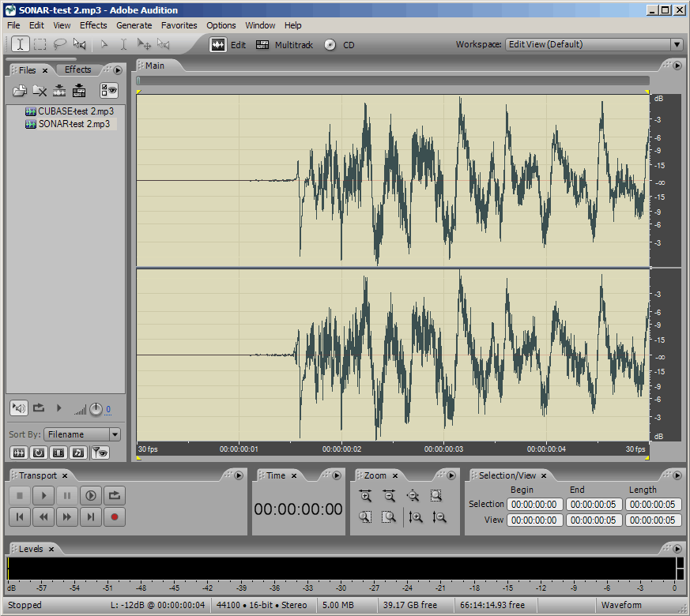
Task: Select the Lasso Selection tool
Action: click(59, 45)
